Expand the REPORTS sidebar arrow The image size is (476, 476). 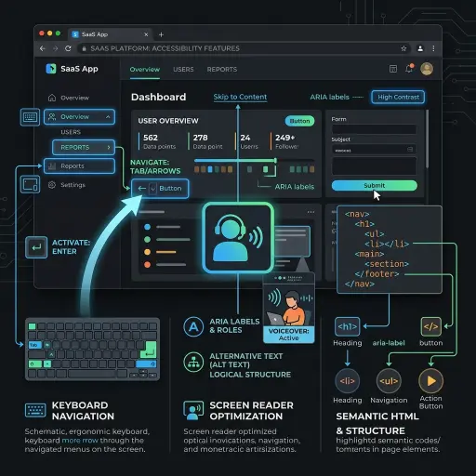pos(109,147)
